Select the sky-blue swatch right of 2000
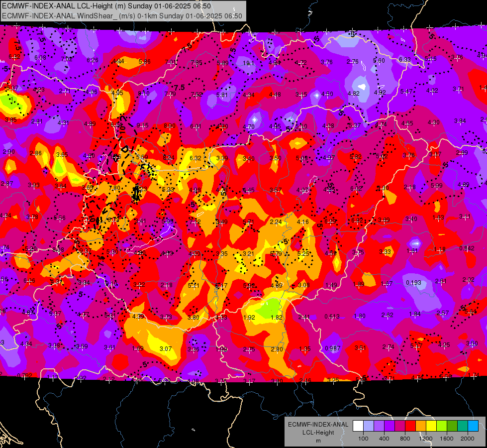This screenshot has width=487, height=448. click(473, 426)
